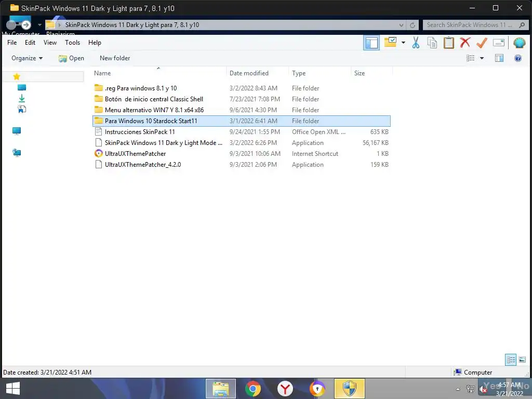This screenshot has height=399, width=532.
Task: Sort by the Size column header
Action: click(360, 73)
